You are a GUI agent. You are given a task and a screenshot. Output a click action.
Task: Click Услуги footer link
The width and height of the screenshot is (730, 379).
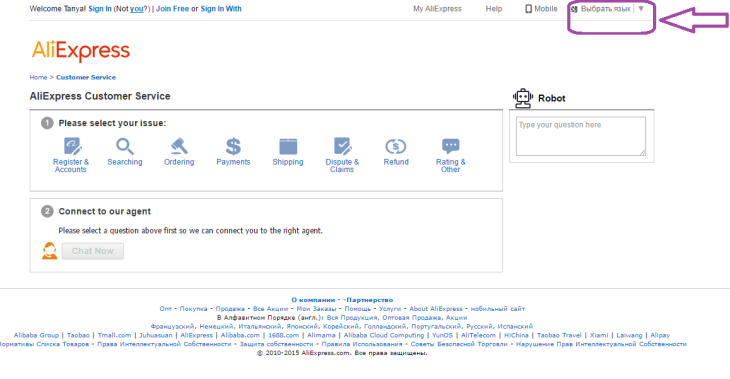[390, 309]
